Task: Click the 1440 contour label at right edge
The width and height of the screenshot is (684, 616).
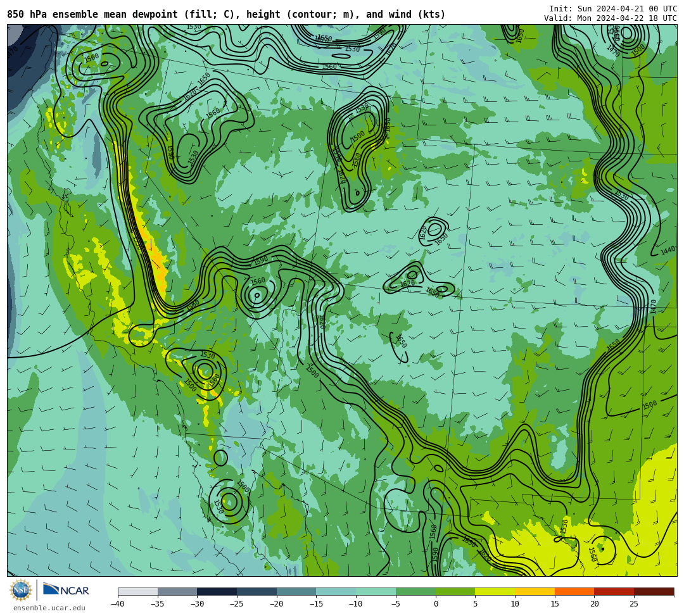Action: [668, 251]
